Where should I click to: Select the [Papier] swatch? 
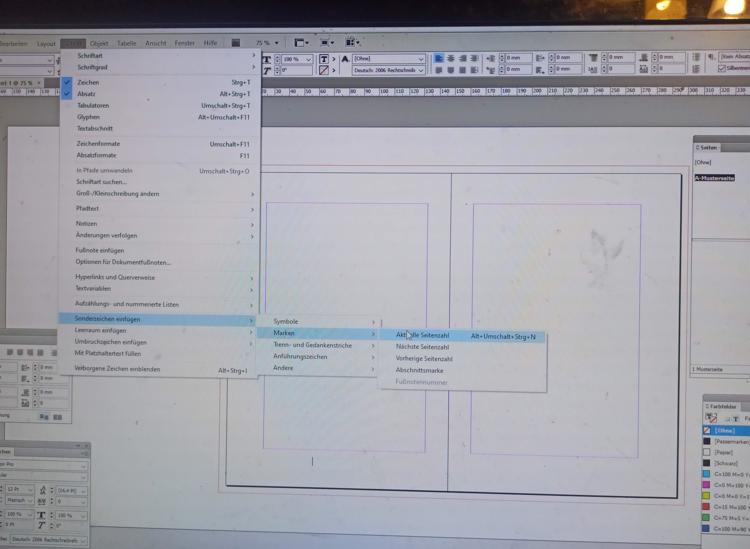726,452
